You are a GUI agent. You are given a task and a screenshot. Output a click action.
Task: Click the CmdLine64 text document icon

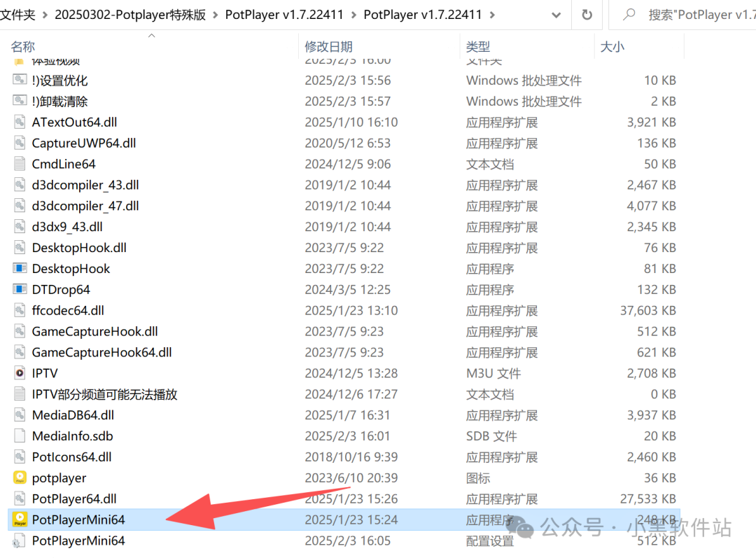20,164
